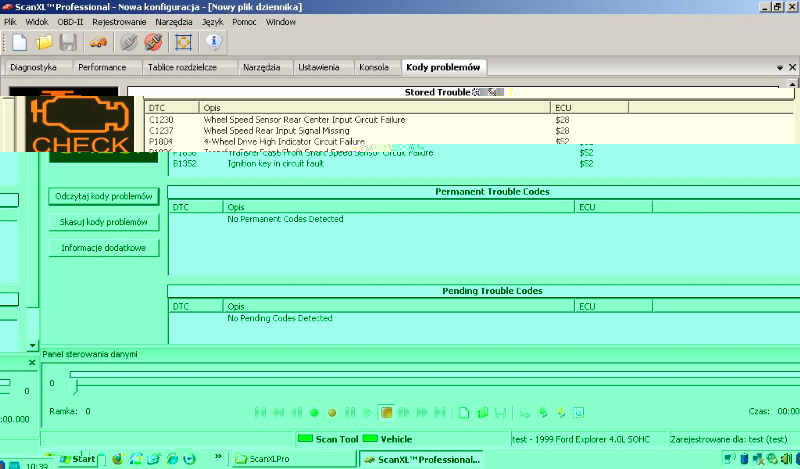Click the red disconnect plug icon
The height and width of the screenshot is (469, 800).
pos(153,42)
